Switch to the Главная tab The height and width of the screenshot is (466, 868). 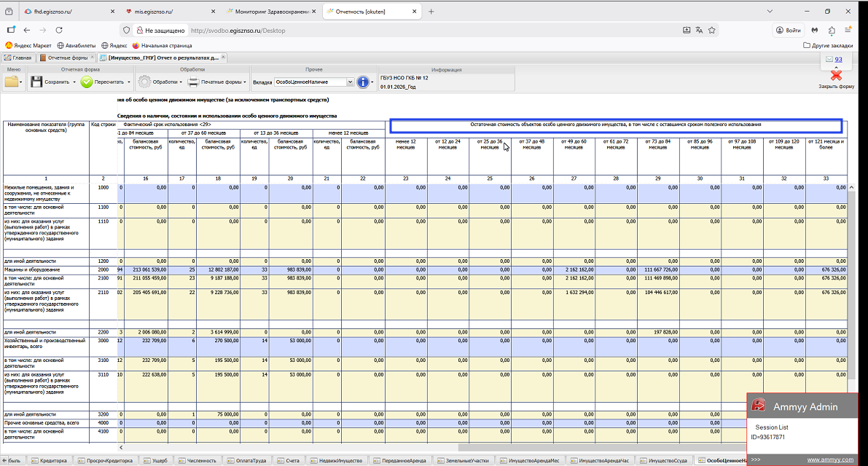coord(18,58)
